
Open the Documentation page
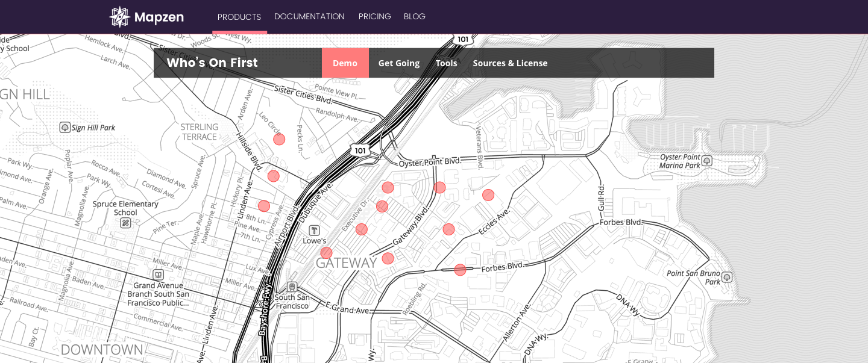click(x=309, y=16)
